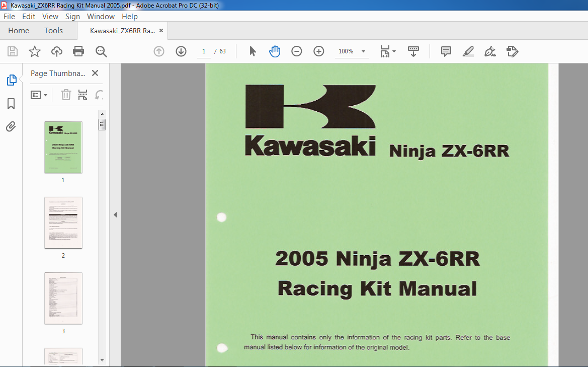This screenshot has width=588, height=367.
Task: Open fit page options dropdown arrow
Action: 394,51
